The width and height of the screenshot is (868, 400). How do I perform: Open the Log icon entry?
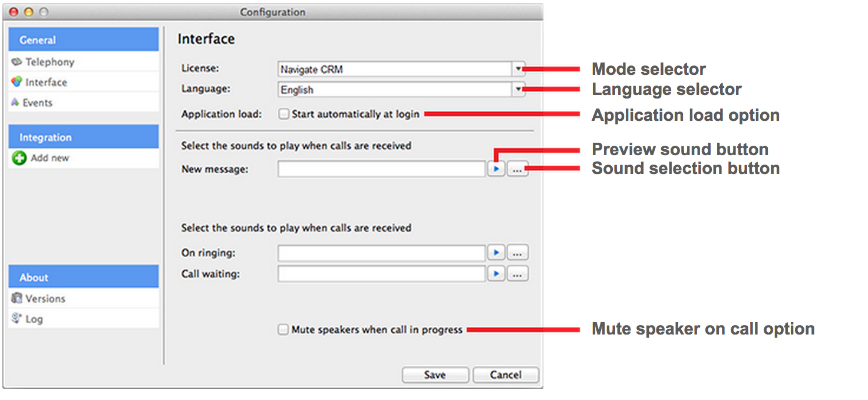click(16, 318)
